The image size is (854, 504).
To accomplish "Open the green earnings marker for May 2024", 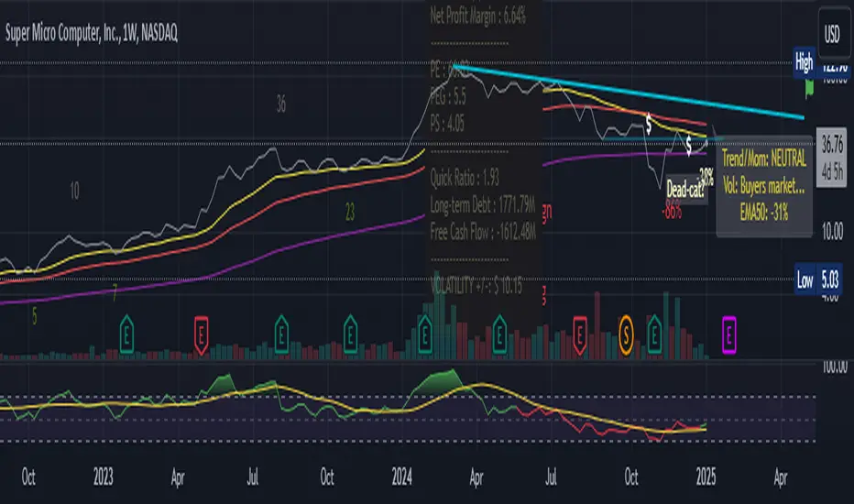I will (499, 334).
